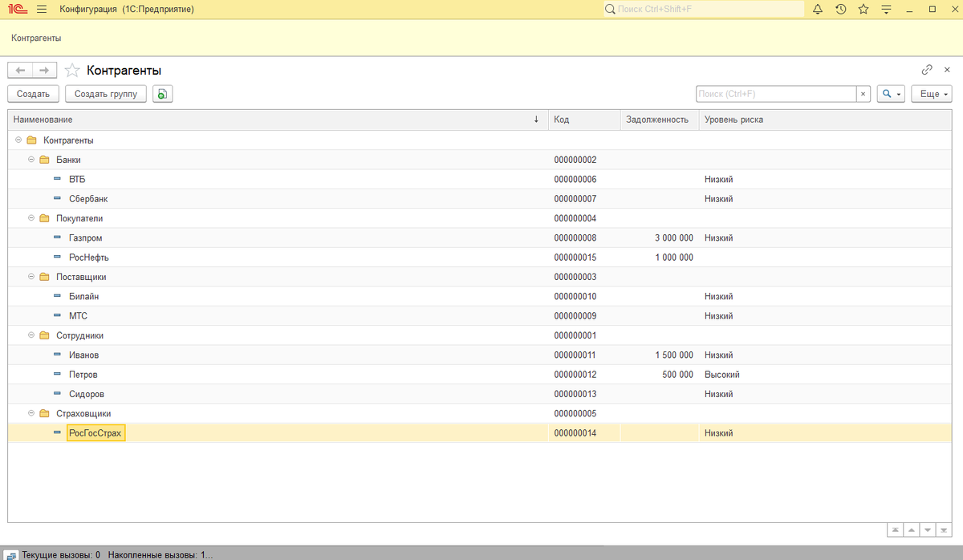This screenshot has height=560, width=963.
Task: Select the Иванов row
Action: 481,355
